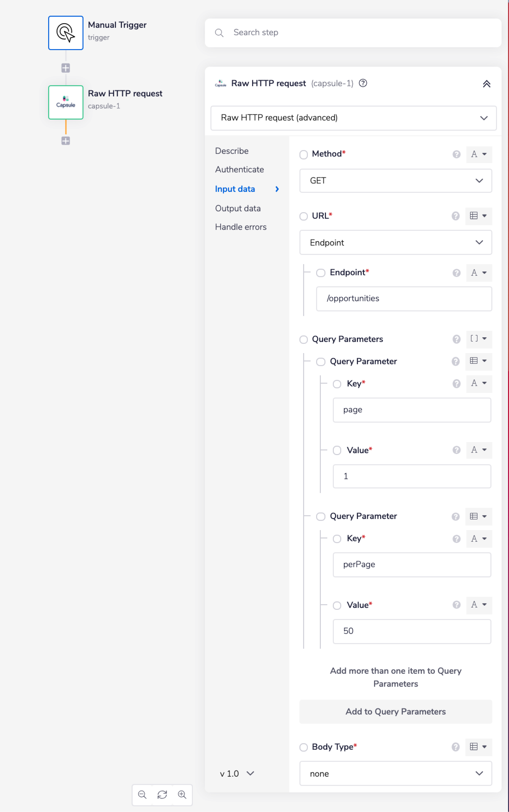Zoom out the workflow canvas

pyautogui.click(x=142, y=794)
